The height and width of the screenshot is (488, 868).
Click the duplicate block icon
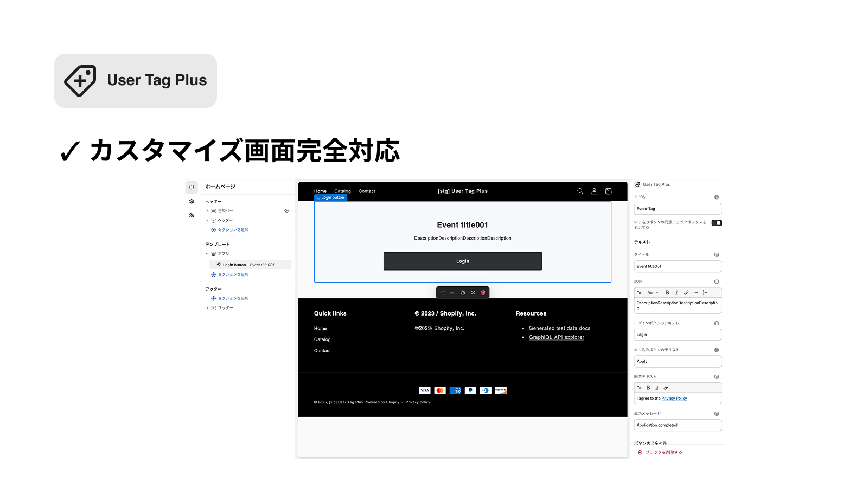[463, 293]
